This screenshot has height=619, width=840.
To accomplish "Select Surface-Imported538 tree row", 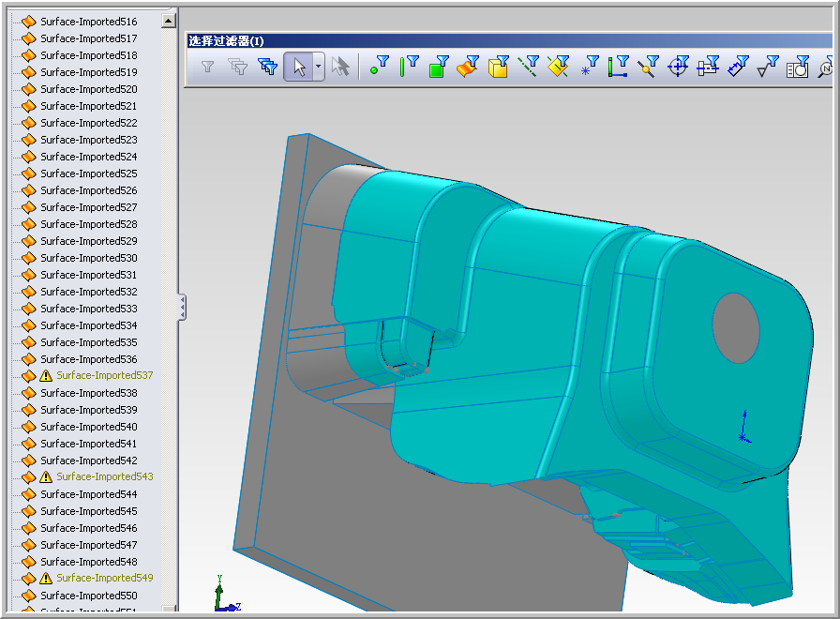I will (x=89, y=393).
